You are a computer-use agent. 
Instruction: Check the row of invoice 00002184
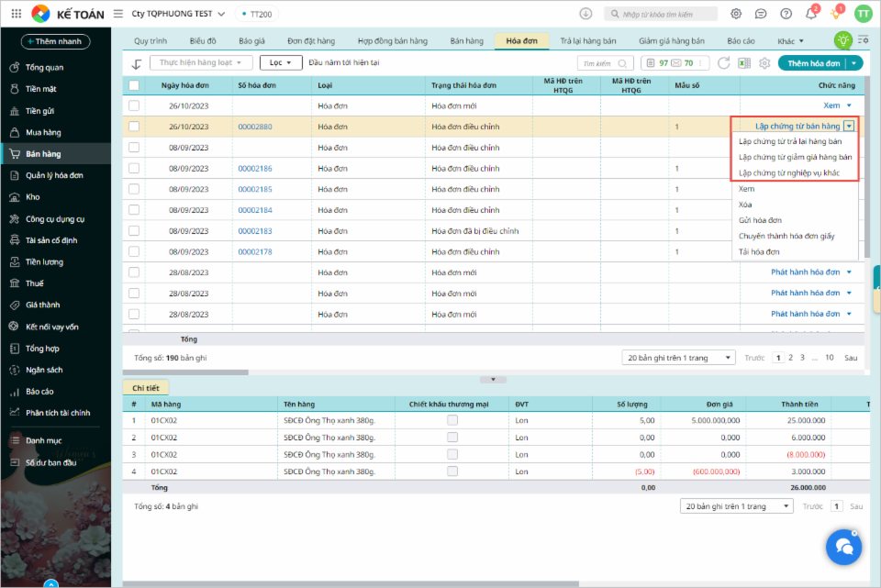click(134, 209)
